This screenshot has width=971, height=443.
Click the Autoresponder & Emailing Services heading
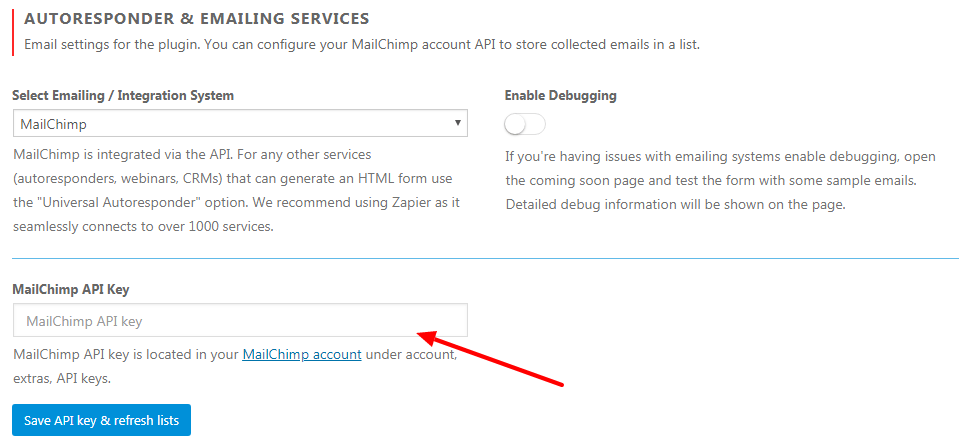point(197,19)
